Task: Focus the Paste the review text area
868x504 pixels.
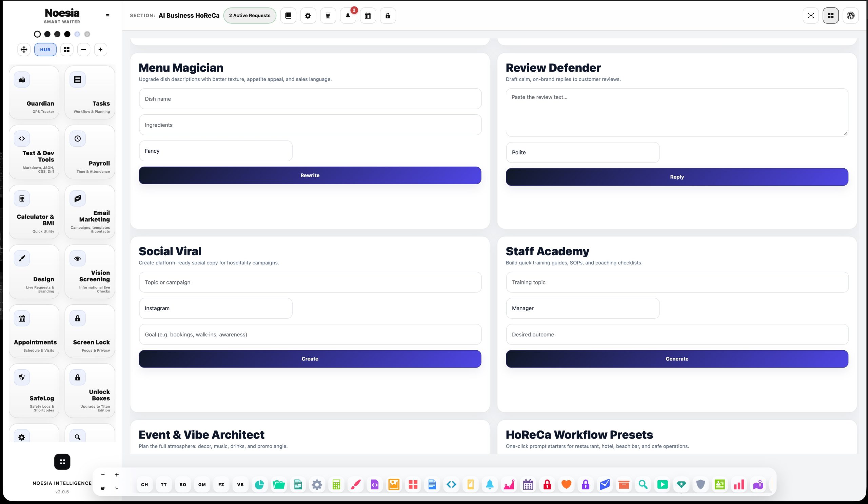Action: 677,112
